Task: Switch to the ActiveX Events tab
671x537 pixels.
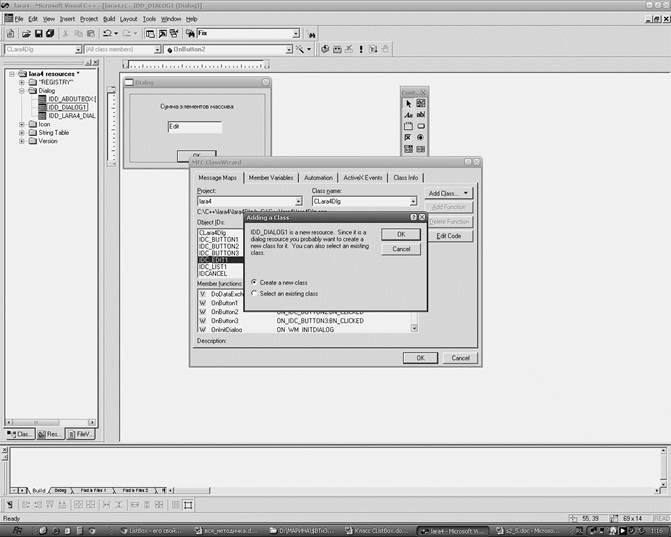Action: point(363,178)
